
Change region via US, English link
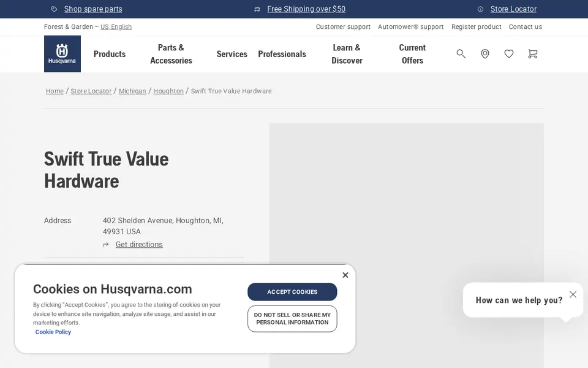(x=116, y=26)
